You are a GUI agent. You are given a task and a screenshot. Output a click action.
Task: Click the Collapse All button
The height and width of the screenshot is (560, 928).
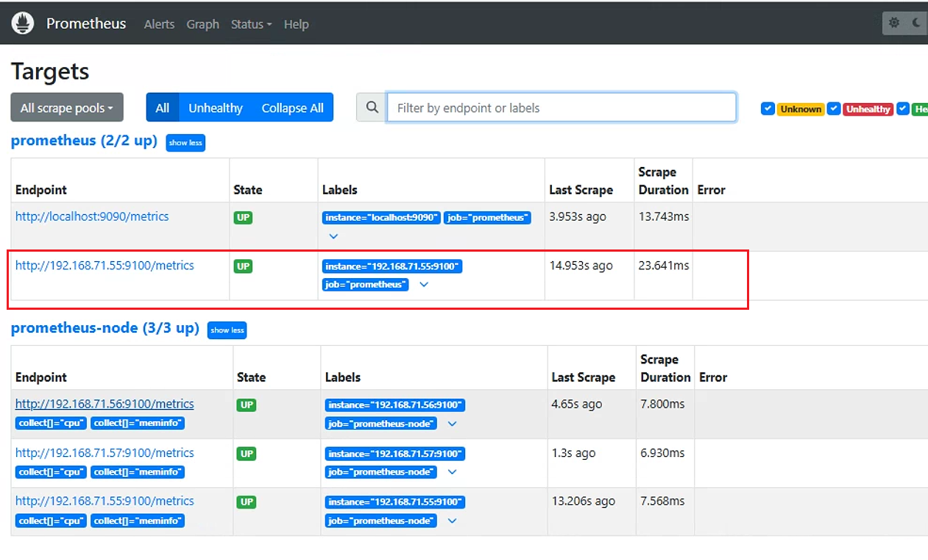coord(293,107)
